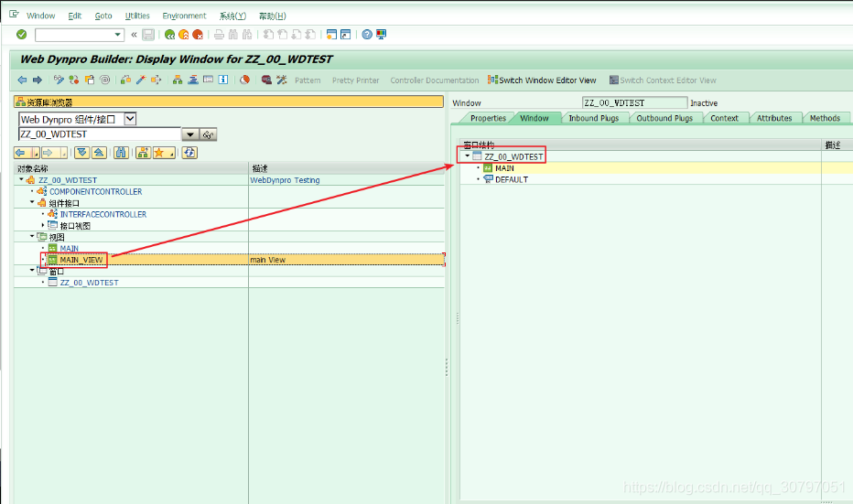Click the Display glasses button beside object name
853x504 pixels.
[x=208, y=134]
